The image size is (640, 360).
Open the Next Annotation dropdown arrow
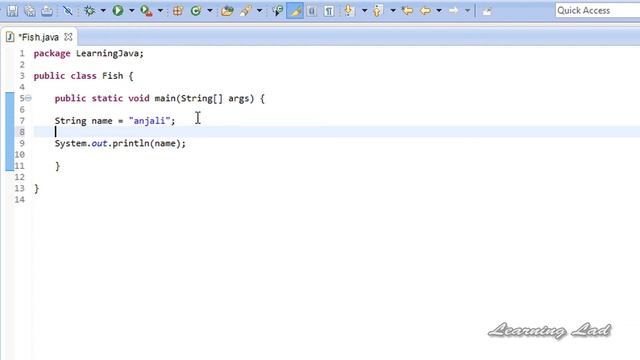(x=364, y=11)
